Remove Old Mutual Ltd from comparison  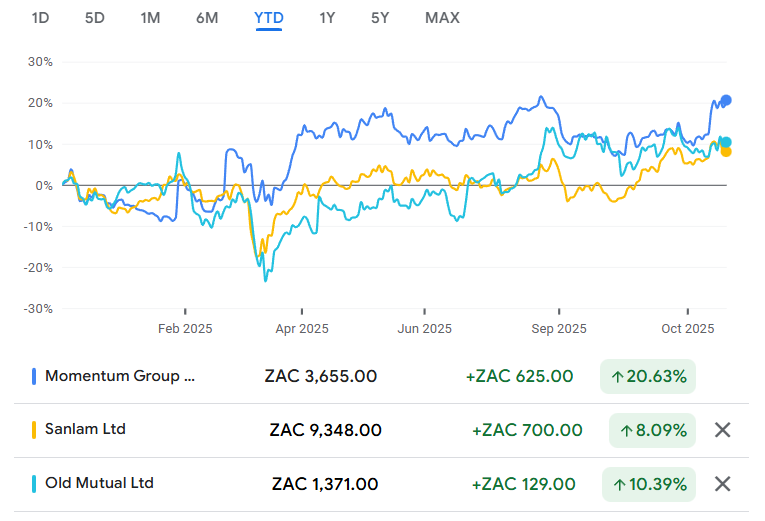point(723,484)
